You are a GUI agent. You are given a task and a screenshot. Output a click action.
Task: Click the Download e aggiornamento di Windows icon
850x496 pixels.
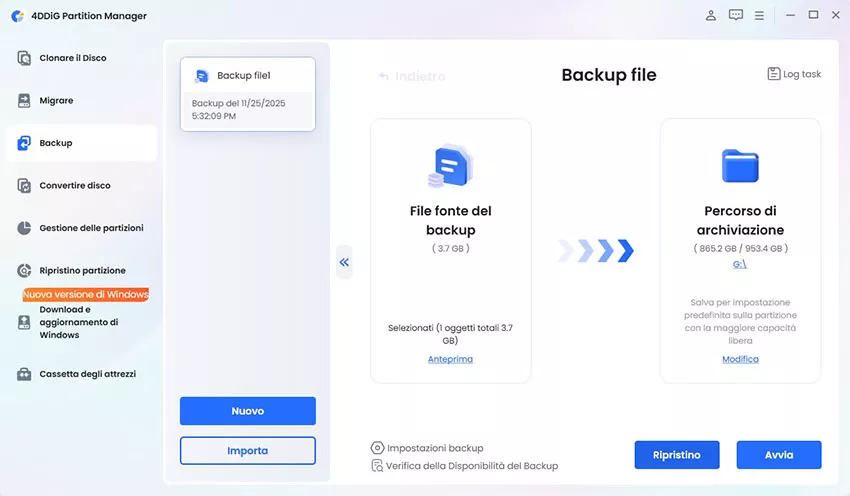click(x=24, y=322)
